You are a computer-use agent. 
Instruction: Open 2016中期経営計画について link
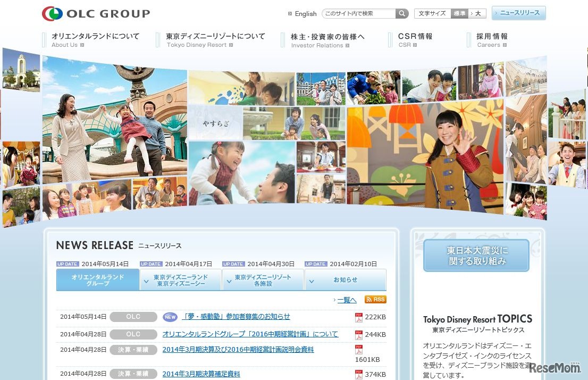[x=250, y=334]
